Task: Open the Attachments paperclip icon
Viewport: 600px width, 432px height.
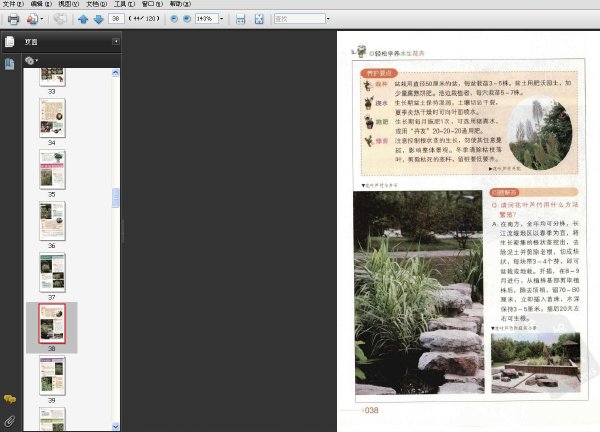Action: [10, 421]
